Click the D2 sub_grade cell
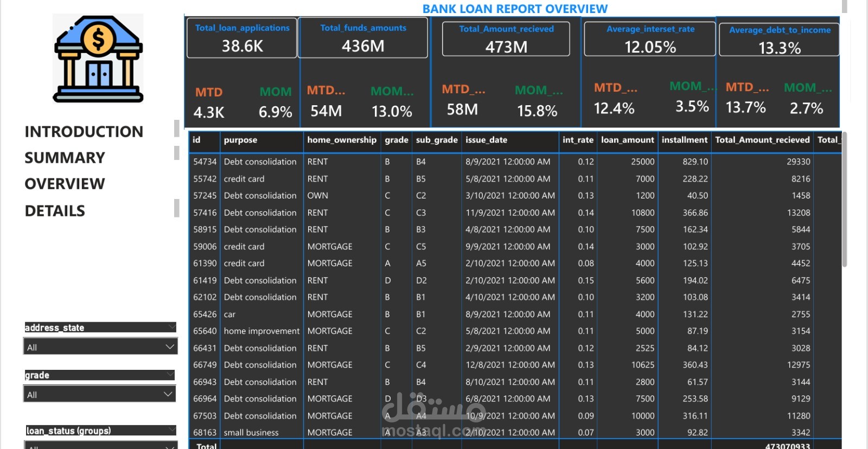Image resolution: width=868 pixels, height=449 pixels. coord(421,280)
